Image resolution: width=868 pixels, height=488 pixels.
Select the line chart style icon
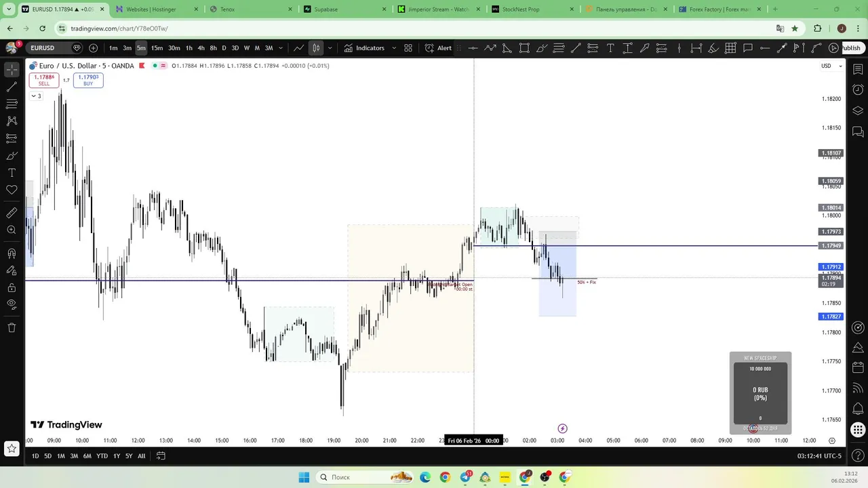pos(298,48)
